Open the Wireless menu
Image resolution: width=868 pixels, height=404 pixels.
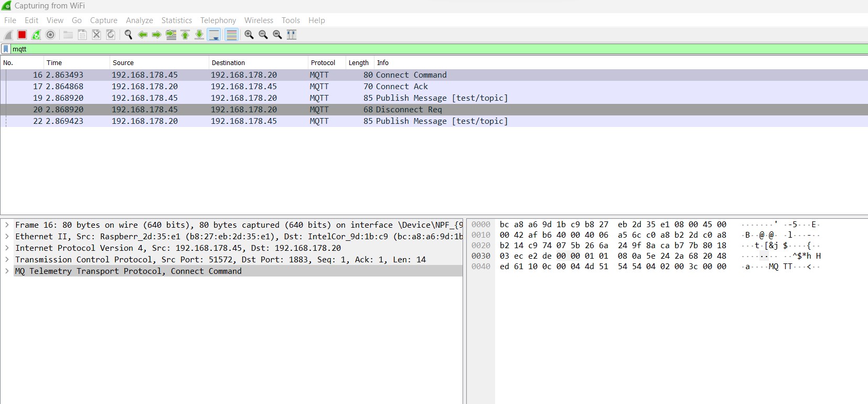(x=259, y=20)
